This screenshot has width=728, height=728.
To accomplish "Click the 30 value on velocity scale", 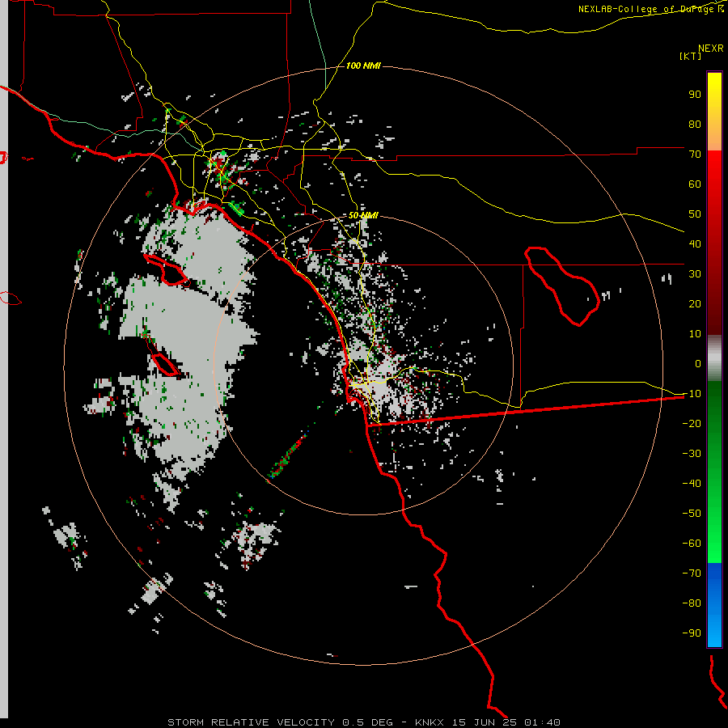I will tap(695, 274).
